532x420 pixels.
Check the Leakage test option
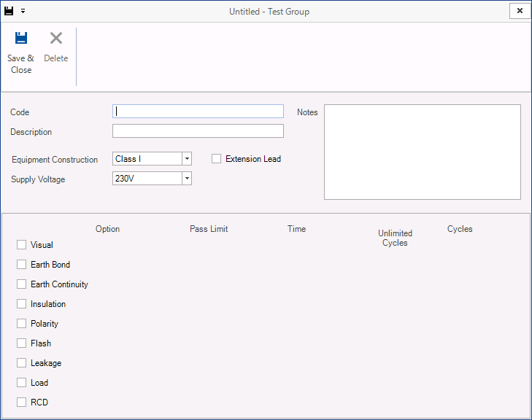[x=21, y=362]
